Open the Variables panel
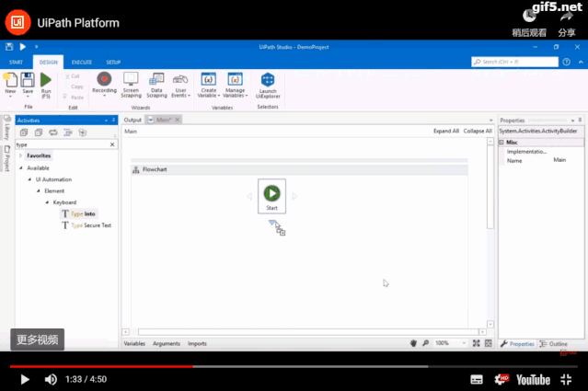 pyautogui.click(x=134, y=343)
